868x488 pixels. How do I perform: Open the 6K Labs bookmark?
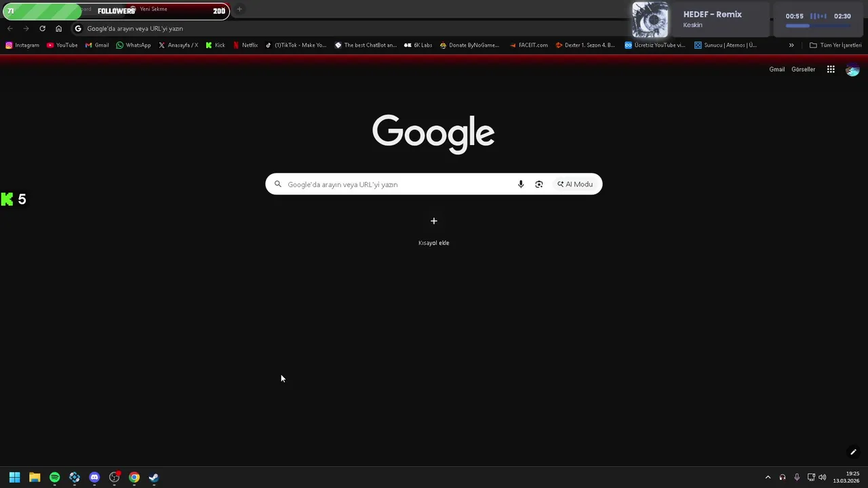coord(418,45)
